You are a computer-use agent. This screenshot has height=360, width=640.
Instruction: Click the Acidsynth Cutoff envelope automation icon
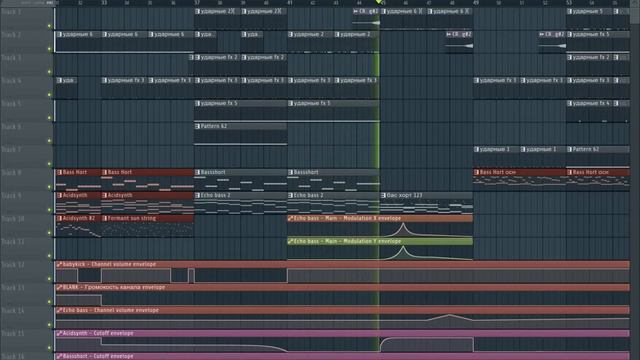coord(59,333)
